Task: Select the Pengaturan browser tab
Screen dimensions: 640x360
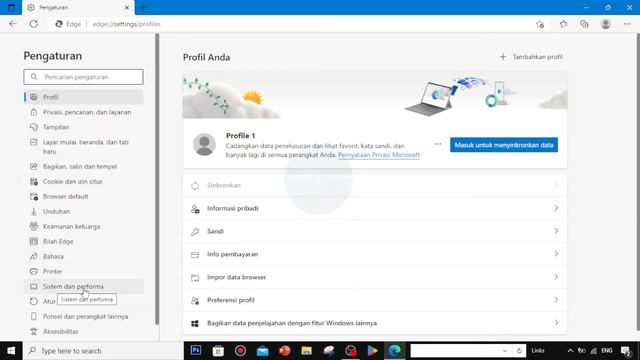Action: point(78,7)
